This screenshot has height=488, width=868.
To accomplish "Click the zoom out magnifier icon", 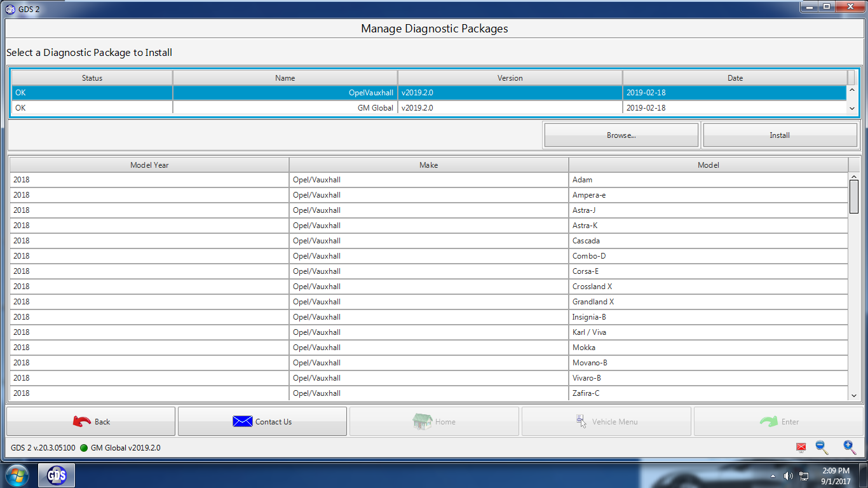I will pos(822,447).
